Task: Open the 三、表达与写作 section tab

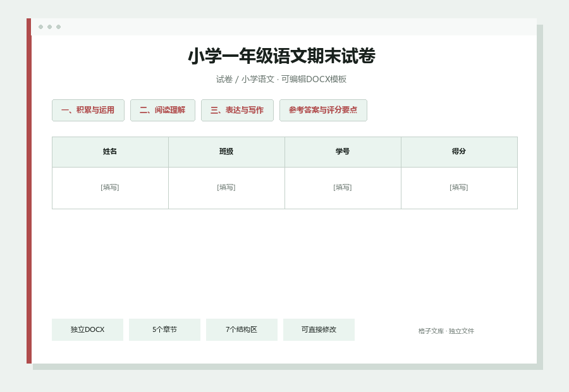Action: point(237,111)
